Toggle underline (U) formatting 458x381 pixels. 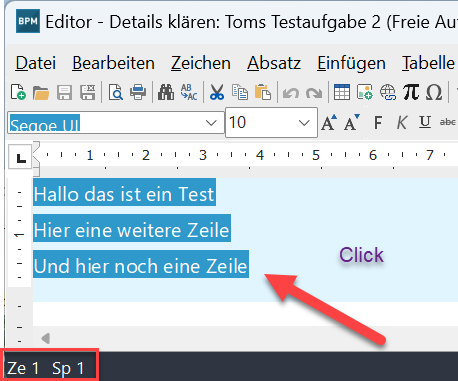(x=425, y=122)
